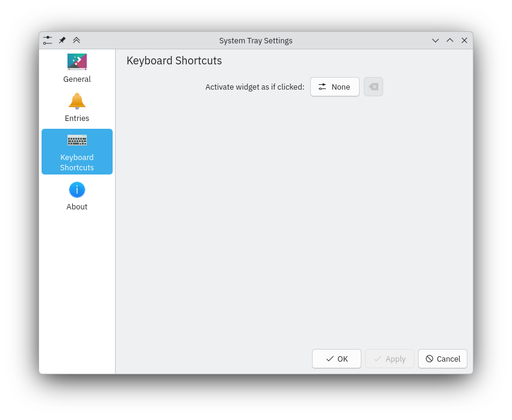This screenshot has height=420, width=512.
Task: Open the About page label
Action: [x=77, y=207]
